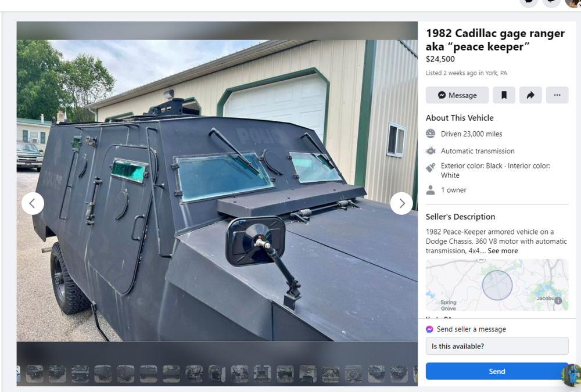
Task: Click the main armored vehicle photo
Action: tap(217, 190)
